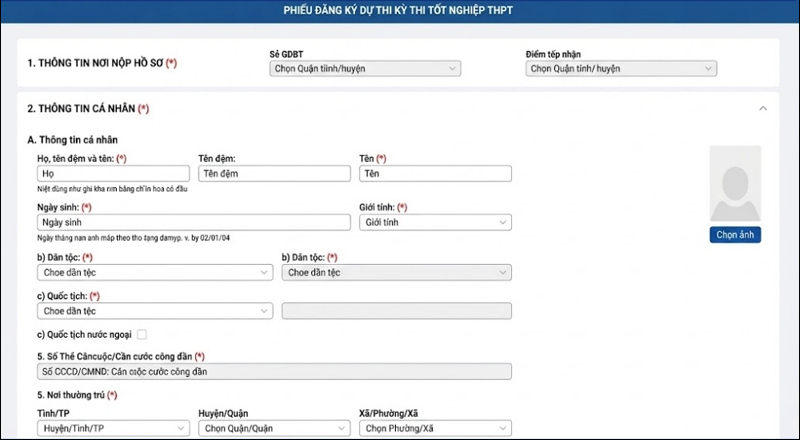The image size is (800, 440).
Task: Click the avatar photo placeholder
Action: pyautogui.click(x=735, y=183)
